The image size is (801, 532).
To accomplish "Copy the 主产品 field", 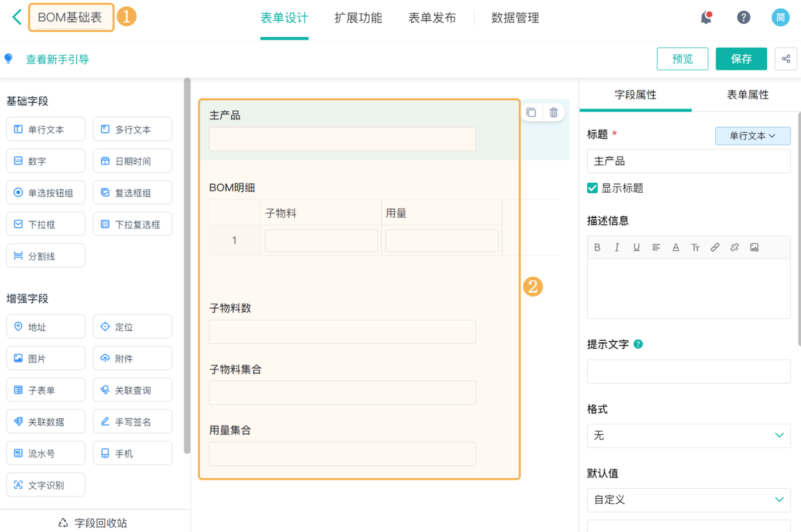I will pos(531,113).
